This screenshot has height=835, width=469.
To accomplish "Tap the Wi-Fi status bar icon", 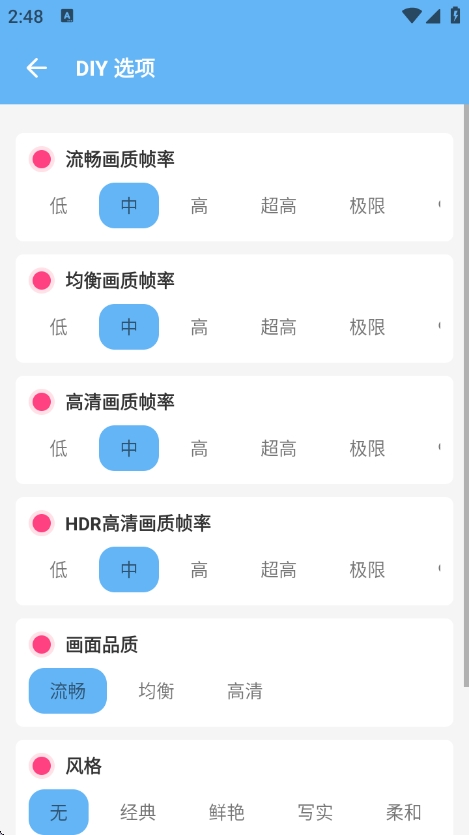I will point(412,15).
